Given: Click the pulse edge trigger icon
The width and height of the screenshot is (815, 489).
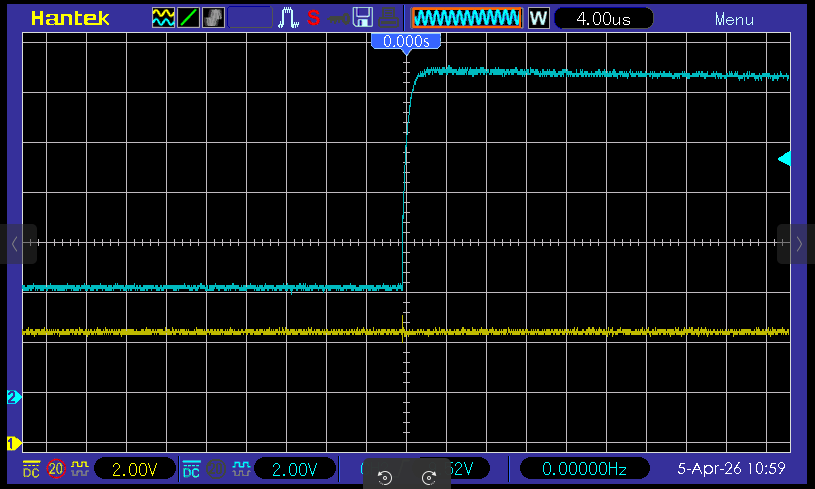Looking at the screenshot, I should 289,17.
